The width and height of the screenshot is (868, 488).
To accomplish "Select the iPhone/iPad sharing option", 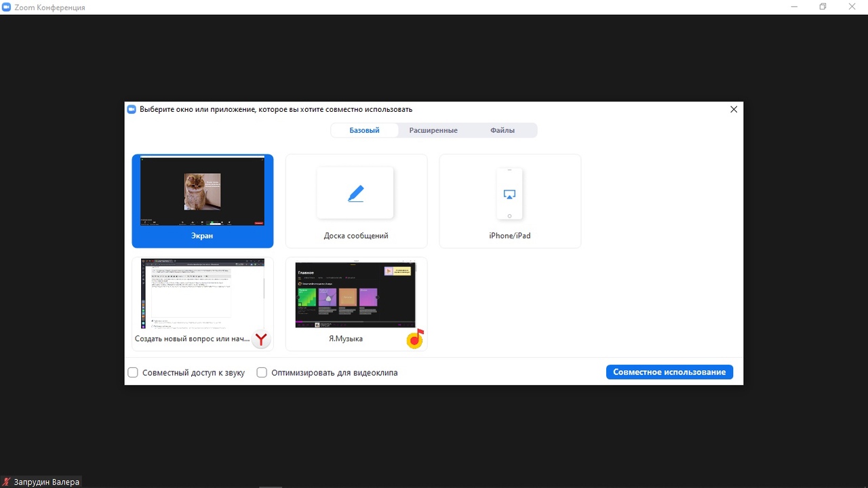I will click(x=510, y=201).
